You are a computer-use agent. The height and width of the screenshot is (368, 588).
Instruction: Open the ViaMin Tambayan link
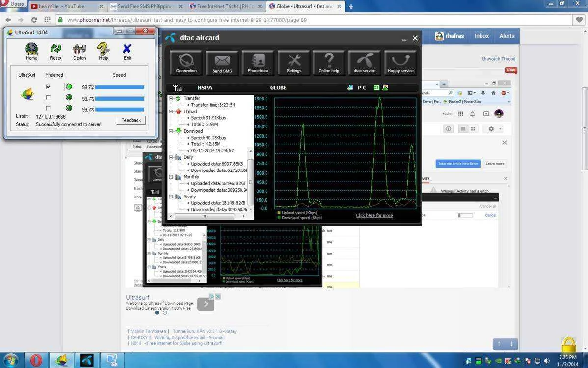pos(148,331)
